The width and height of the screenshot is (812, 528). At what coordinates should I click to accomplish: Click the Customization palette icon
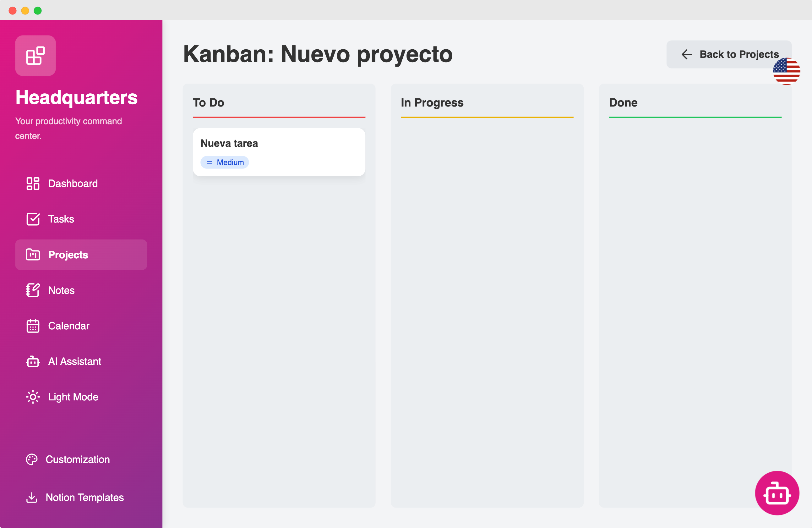click(32, 459)
